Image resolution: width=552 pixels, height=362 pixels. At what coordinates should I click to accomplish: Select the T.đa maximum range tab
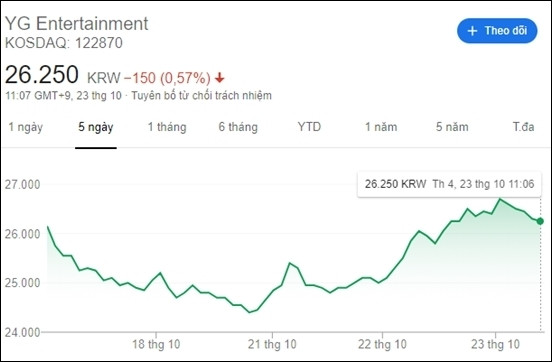[x=523, y=127]
